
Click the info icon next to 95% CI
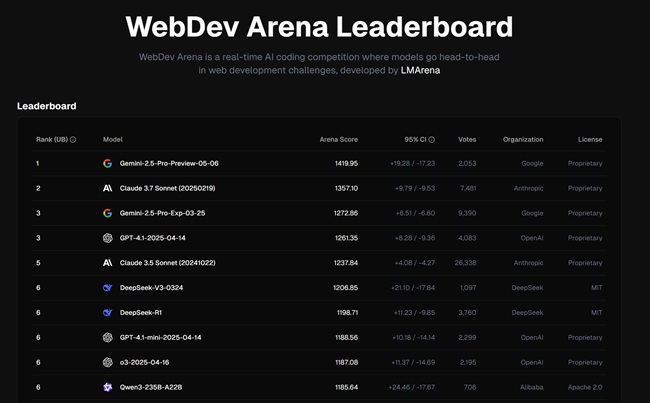pyautogui.click(x=432, y=140)
